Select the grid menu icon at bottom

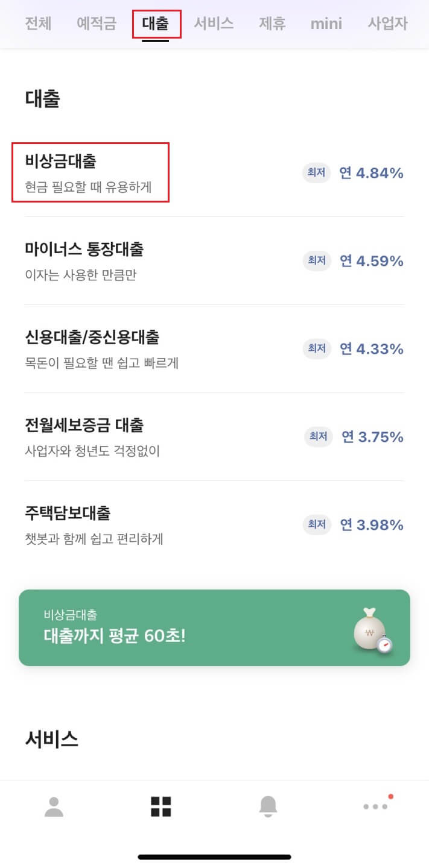160,807
